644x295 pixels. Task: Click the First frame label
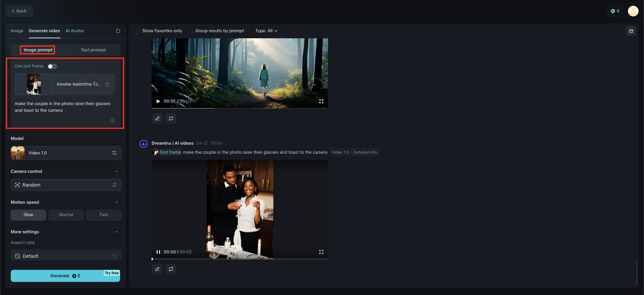coord(170,152)
